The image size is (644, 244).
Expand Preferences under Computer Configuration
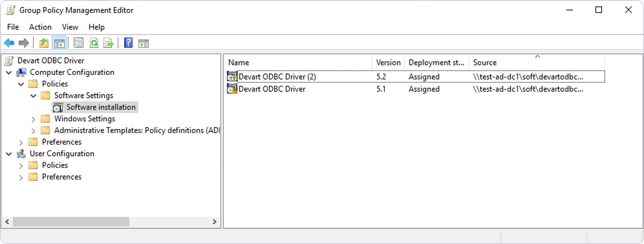click(x=21, y=142)
